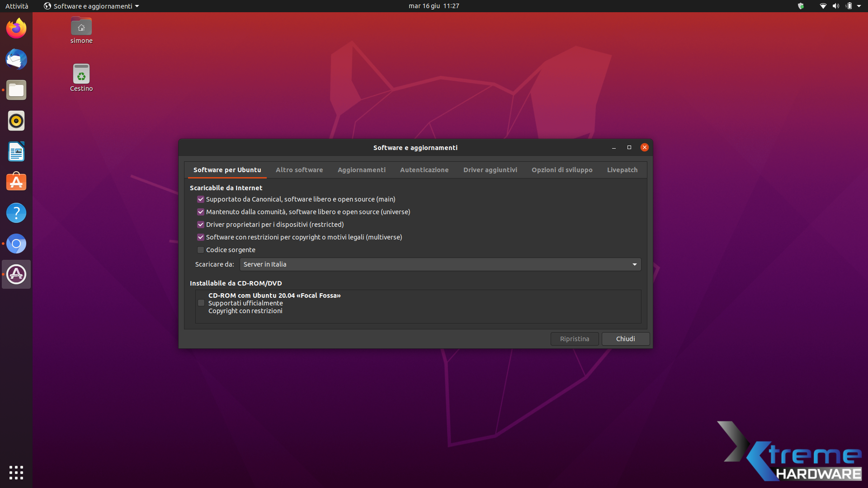Open Firefox from the dock
Image resolution: width=868 pixels, height=488 pixels.
pyautogui.click(x=16, y=28)
